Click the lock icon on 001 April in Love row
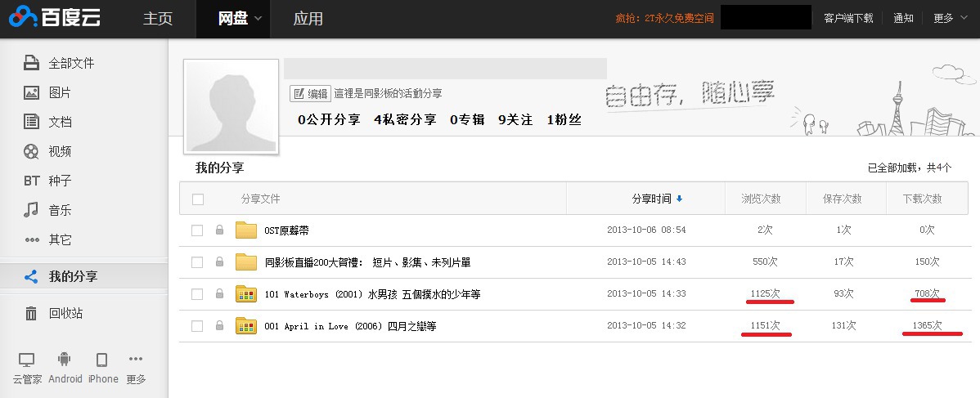 (x=219, y=325)
